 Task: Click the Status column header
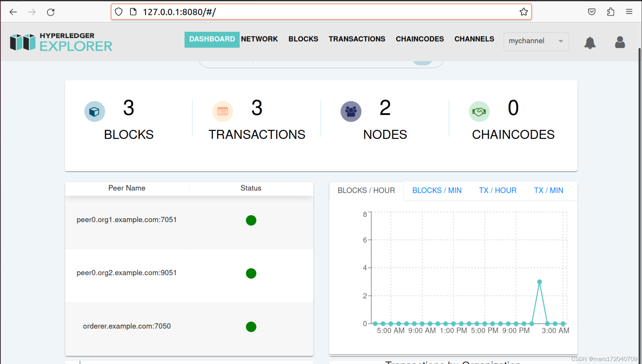(x=251, y=188)
